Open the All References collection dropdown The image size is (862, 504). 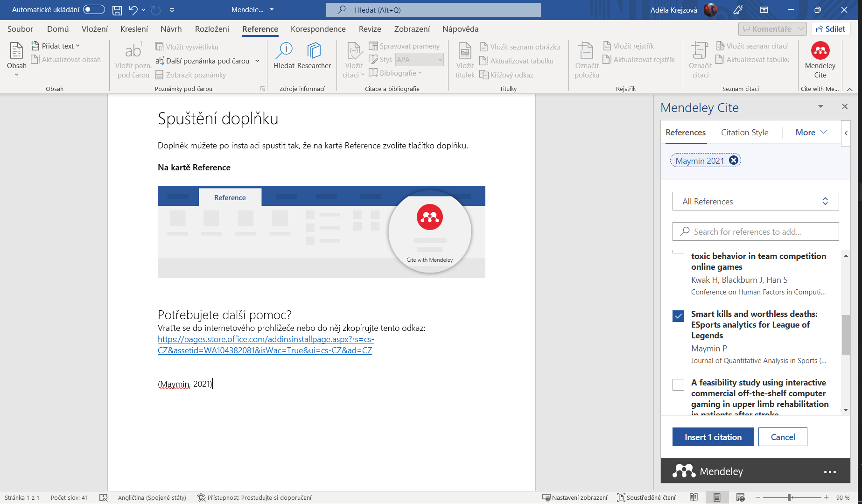point(755,201)
